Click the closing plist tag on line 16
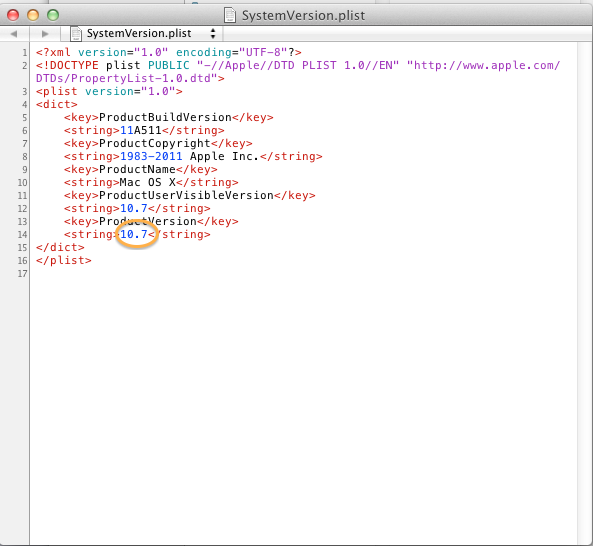Screen dimensions: 593x546 click(64, 261)
